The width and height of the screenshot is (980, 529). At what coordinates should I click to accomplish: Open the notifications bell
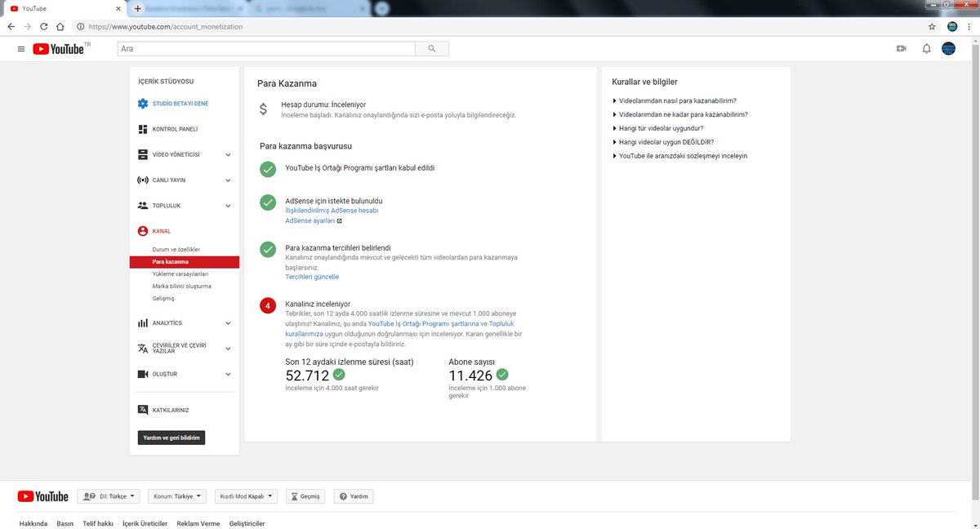[926, 49]
